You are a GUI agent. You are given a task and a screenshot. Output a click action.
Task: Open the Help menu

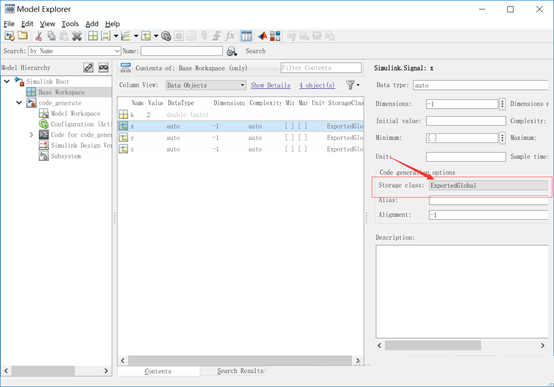112,24
